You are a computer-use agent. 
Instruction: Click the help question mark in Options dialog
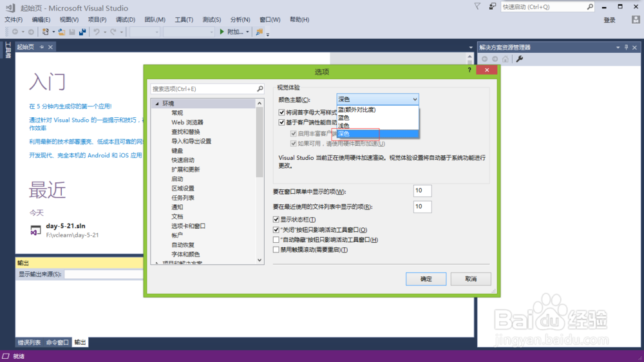point(469,70)
